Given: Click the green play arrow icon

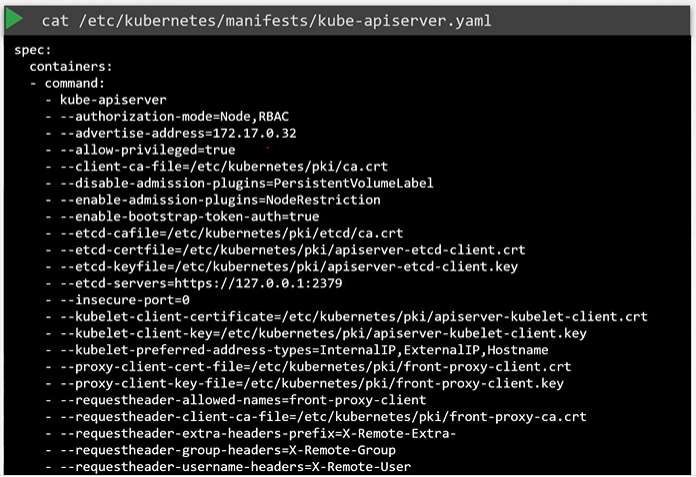Looking at the screenshot, I should click(17, 18).
